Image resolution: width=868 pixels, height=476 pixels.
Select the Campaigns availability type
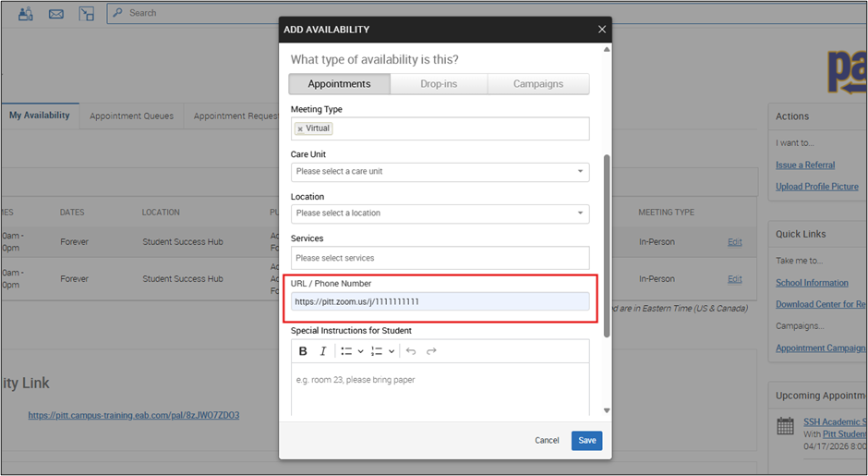(538, 84)
